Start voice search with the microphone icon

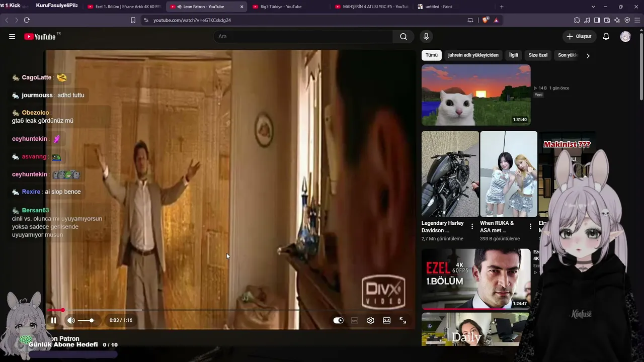(x=426, y=36)
